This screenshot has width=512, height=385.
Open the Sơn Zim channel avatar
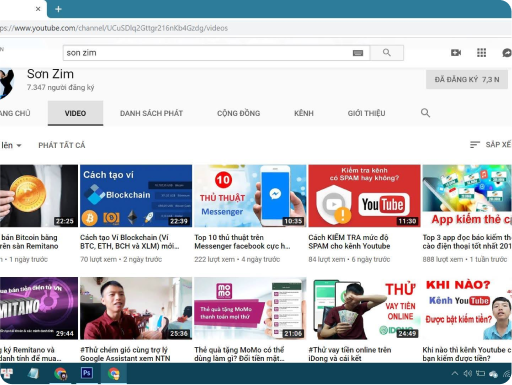tap(7, 83)
